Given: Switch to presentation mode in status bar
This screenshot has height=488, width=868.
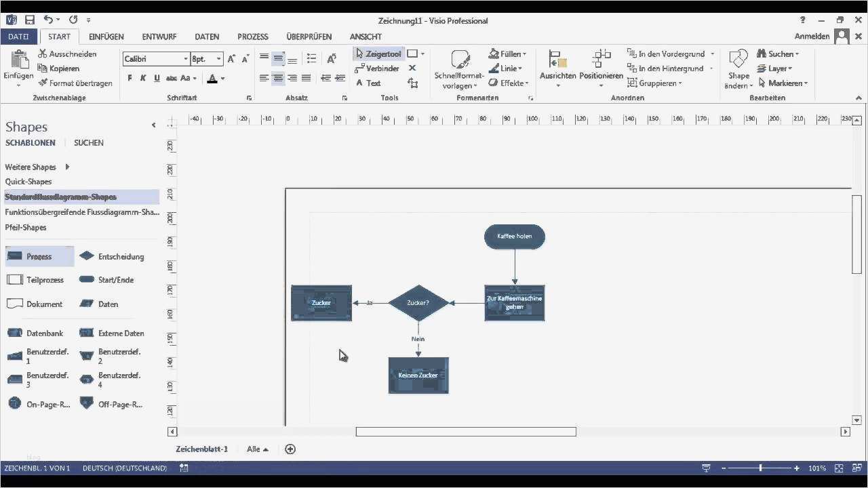Looking at the screenshot, I should click(x=706, y=468).
